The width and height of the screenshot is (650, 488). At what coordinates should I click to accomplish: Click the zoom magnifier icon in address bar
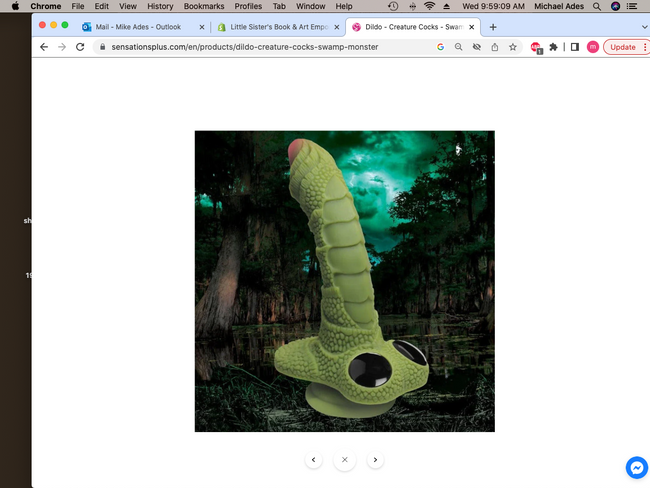tap(459, 47)
